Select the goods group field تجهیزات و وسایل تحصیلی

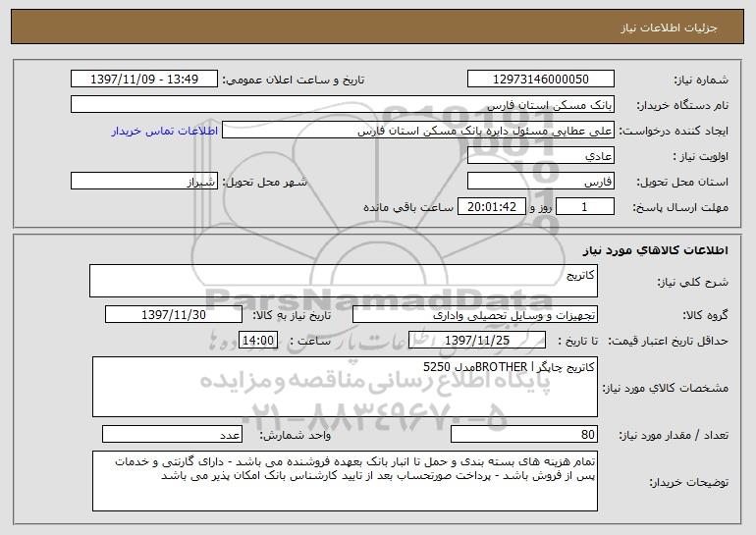(x=475, y=315)
